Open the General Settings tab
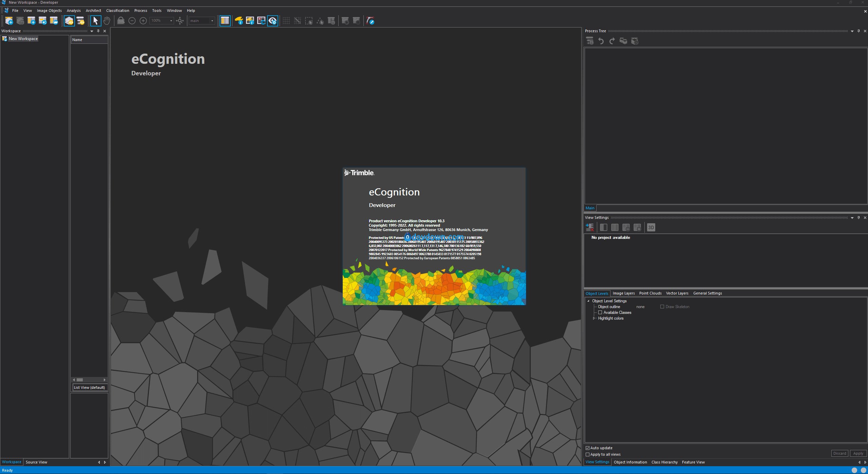This screenshot has height=474, width=868. coord(707,293)
